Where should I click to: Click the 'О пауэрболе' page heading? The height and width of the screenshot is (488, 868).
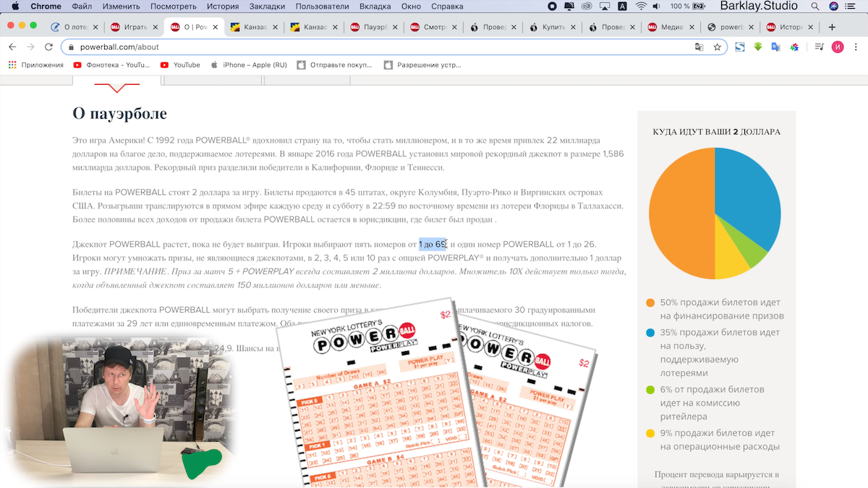[x=120, y=114]
